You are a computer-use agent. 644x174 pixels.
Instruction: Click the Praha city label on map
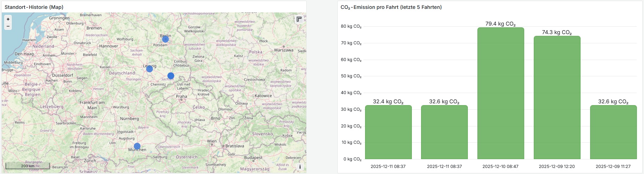pos(181,96)
